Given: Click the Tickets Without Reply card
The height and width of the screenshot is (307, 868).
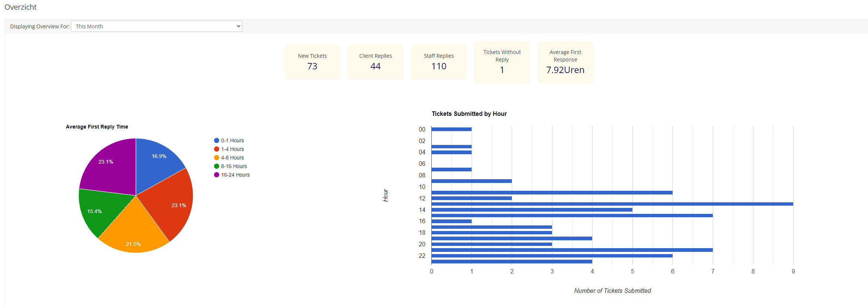Looking at the screenshot, I should 502,62.
